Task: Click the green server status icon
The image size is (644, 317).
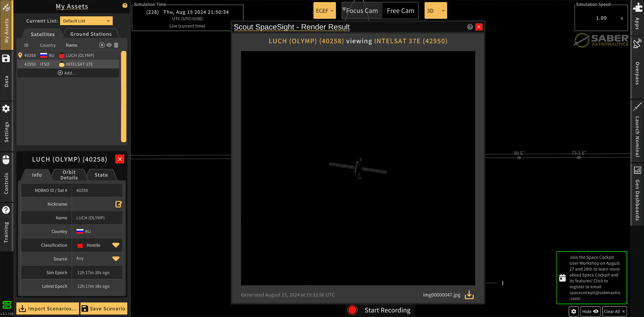Action: tap(7, 305)
